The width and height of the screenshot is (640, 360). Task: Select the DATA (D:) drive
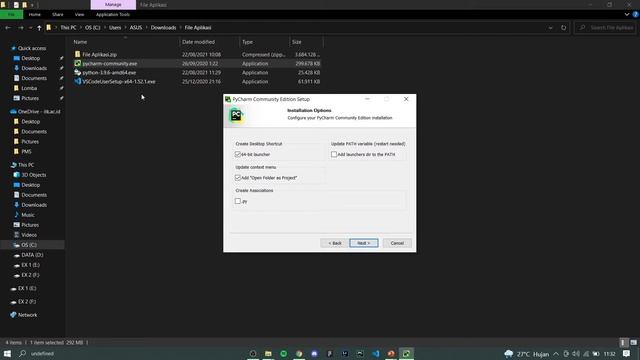pyautogui.click(x=32, y=255)
